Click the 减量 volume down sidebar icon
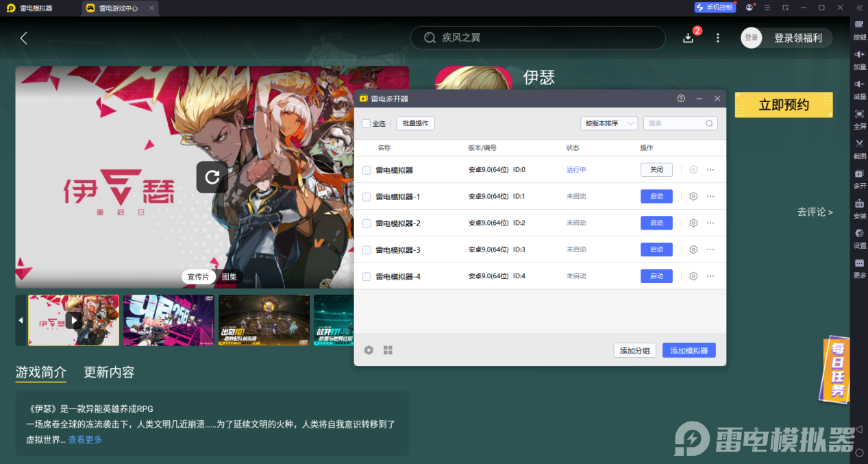Image resolution: width=868 pixels, height=464 pixels. 859,88
